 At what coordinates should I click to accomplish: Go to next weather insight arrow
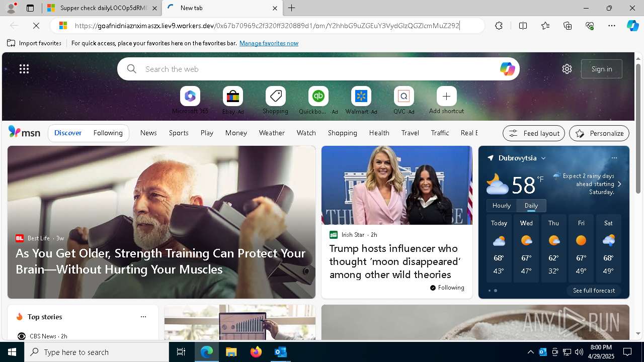point(619,184)
